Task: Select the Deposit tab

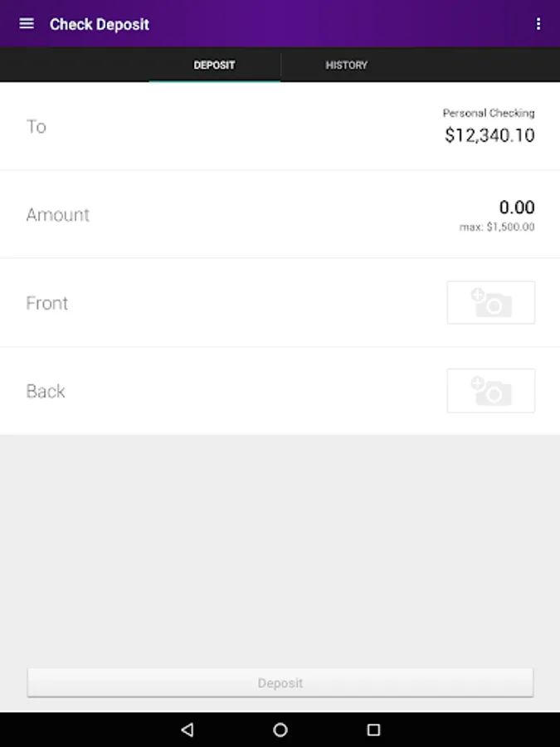Action: (x=214, y=65)
